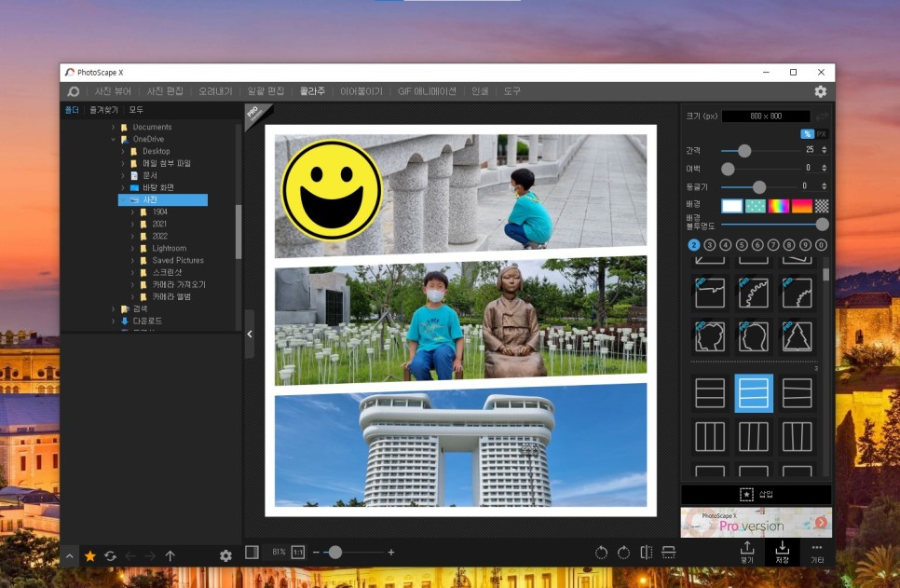Open folder panel settings gear

click(225, 555)
